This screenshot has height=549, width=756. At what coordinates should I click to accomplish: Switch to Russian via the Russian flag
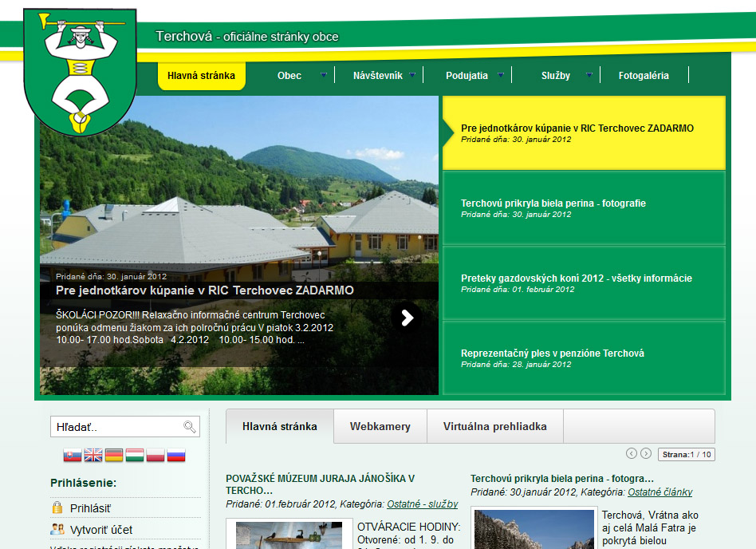[x=176, y=455]
